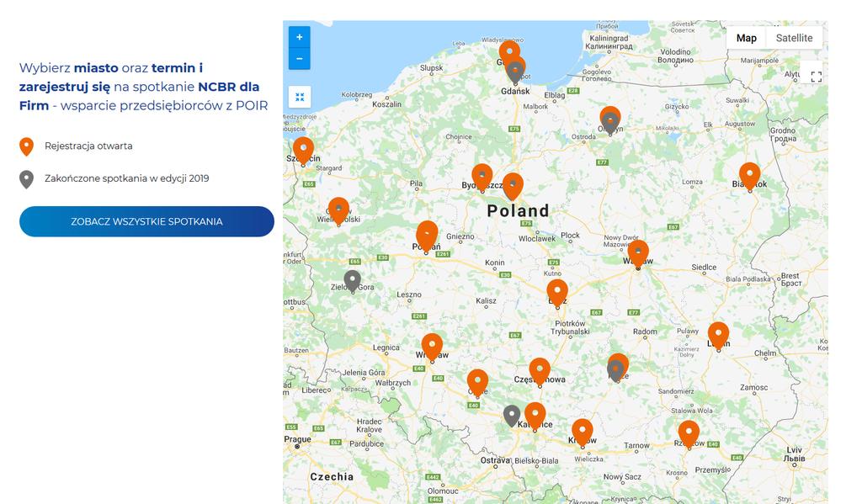Screen dimensions: 862x504
Task: Click the orange Rejestracja otwarta legend icon
Action: [x=26, y=146]
